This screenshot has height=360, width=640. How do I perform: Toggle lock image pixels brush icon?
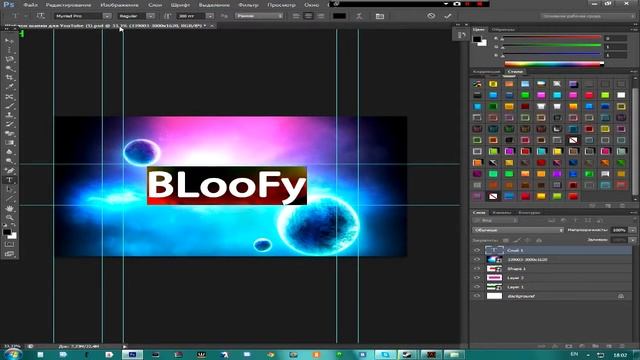point(517,240)
